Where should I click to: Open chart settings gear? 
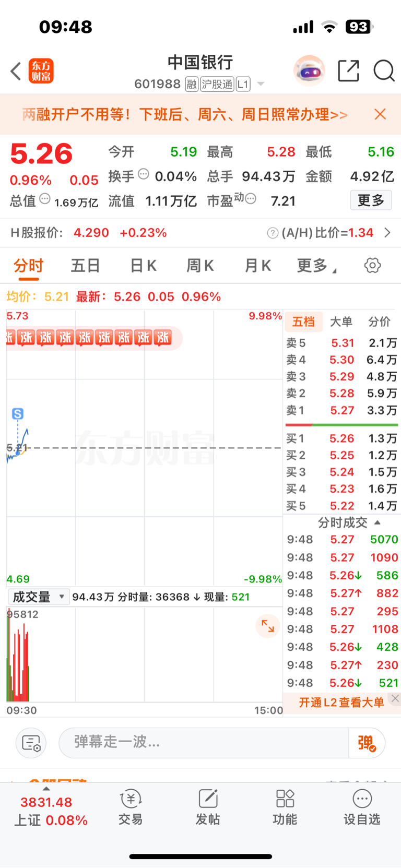(x=372, y=265)
